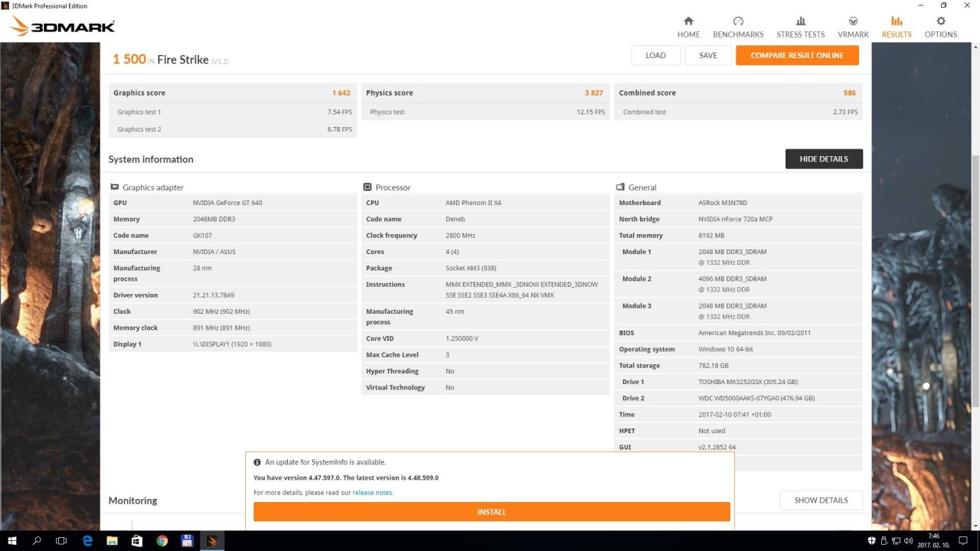Launch Google Chrome from taskbar
The width and height of the screenshot is (980, 551).
pos(162,540)
